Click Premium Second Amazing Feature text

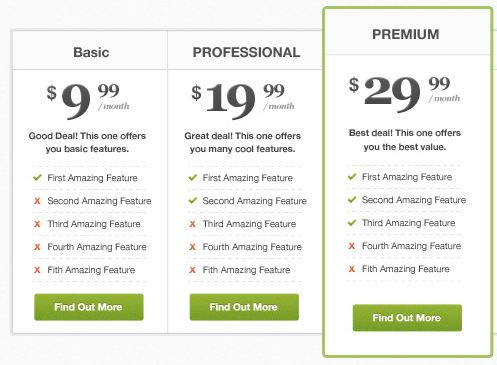(x=414, y=200)
